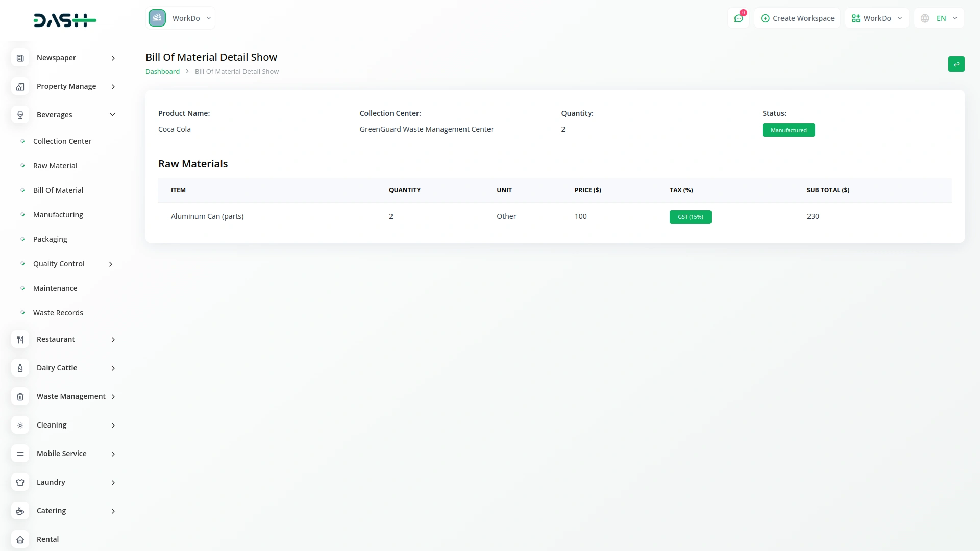This screenshot has height=551, width=980.
Task: Click the Dash logo
Action: pyautogui.click(x=65, y=20)
